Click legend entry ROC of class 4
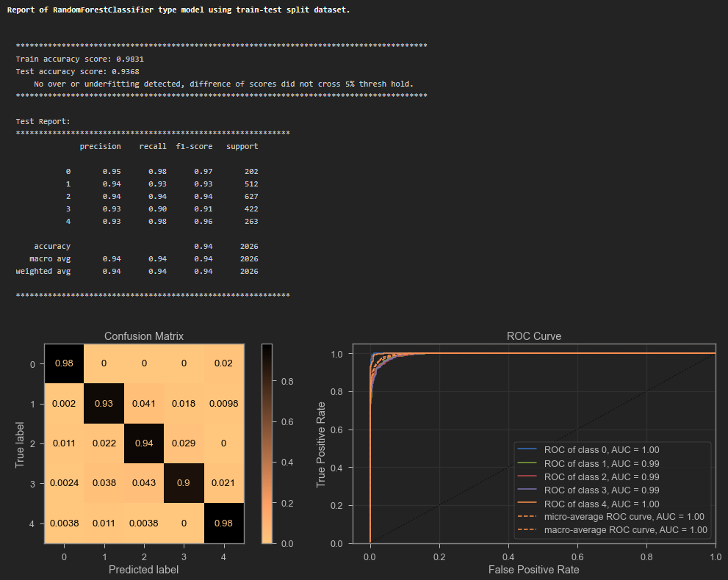The width and height of the screenshot is (728, 580). pos(601,504)
